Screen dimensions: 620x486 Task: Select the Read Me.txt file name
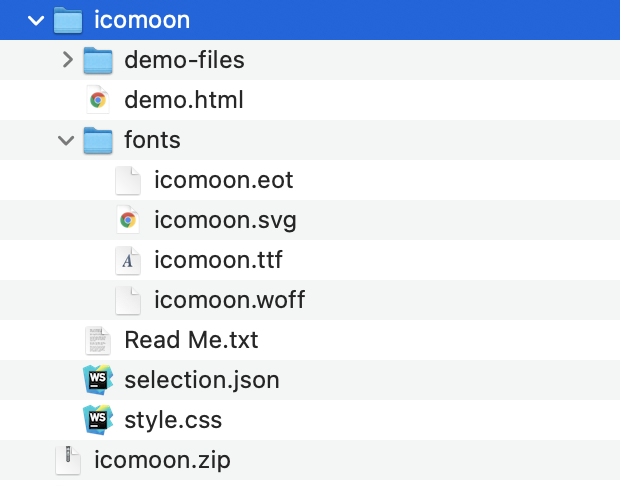coord(191,340)
